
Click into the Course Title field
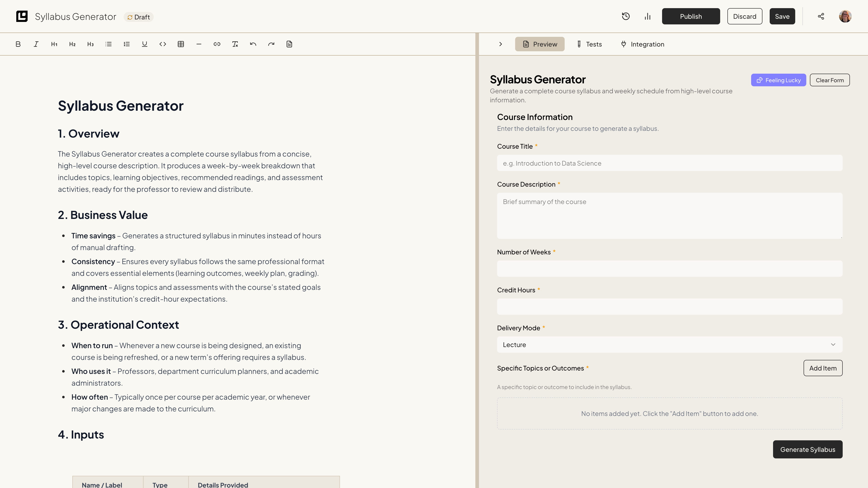(670, 163)
